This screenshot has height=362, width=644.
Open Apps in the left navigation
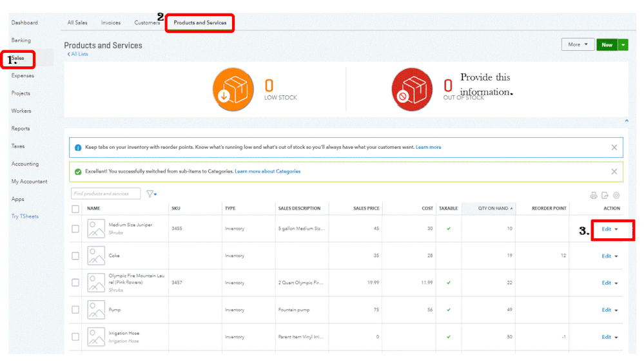pos(17,199)
